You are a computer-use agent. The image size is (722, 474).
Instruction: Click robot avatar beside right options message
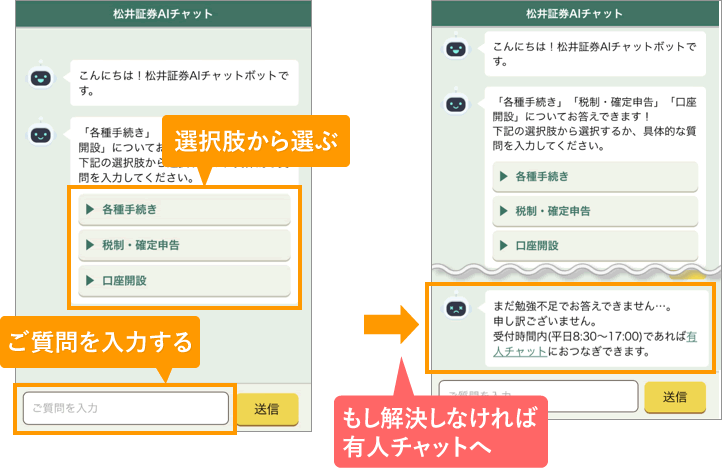tap(456, 103)
